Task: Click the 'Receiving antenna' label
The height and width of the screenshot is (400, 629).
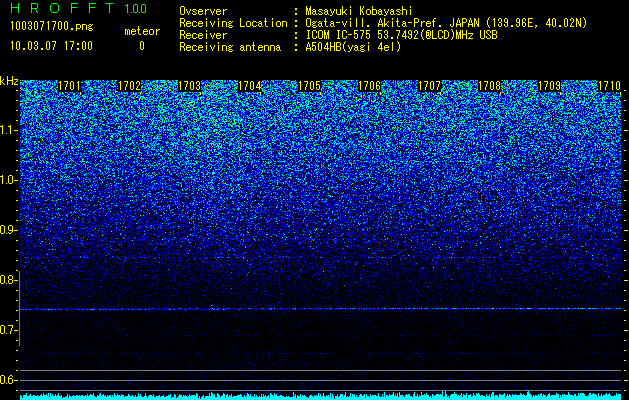Action: pos(230,47)
